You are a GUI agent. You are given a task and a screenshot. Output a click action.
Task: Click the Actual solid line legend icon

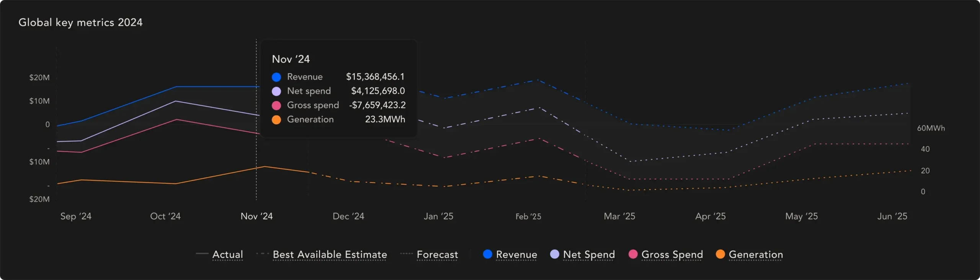point(202,254)
